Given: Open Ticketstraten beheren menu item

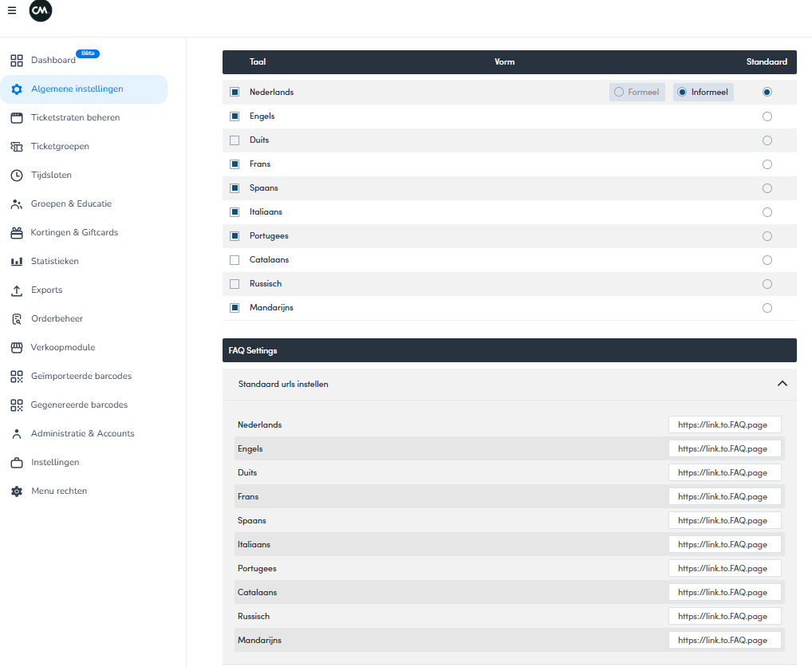Looking at the screenshot, I should point(75,118).
